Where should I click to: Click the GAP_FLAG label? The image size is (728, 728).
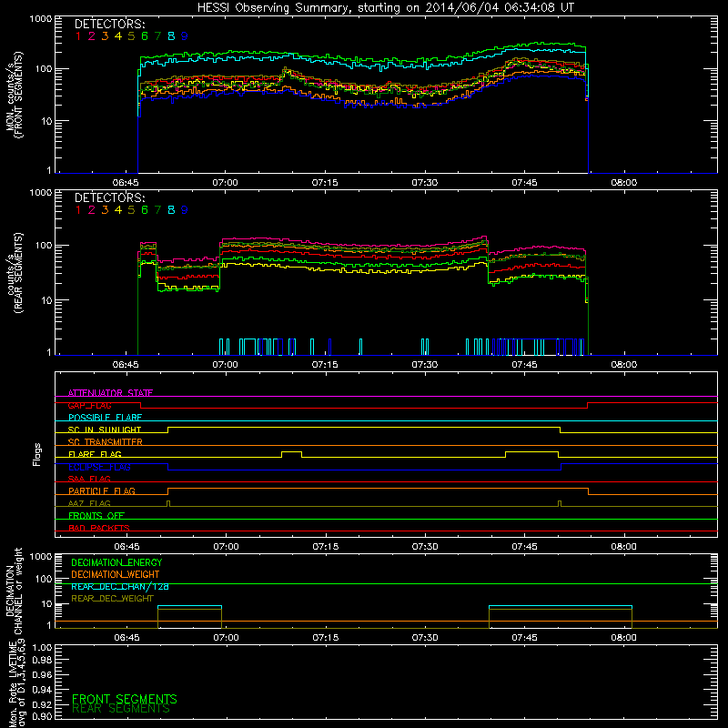(89, 405)
